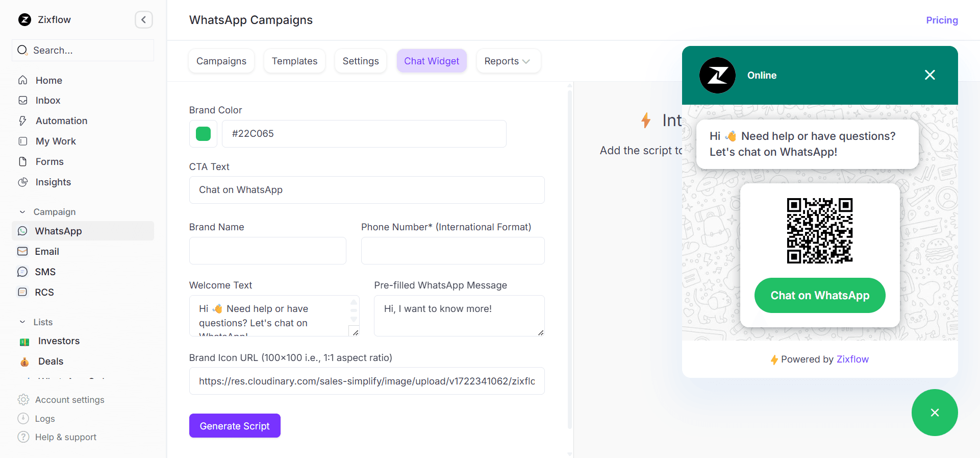Click the SMS chat bubble icon

22,272
